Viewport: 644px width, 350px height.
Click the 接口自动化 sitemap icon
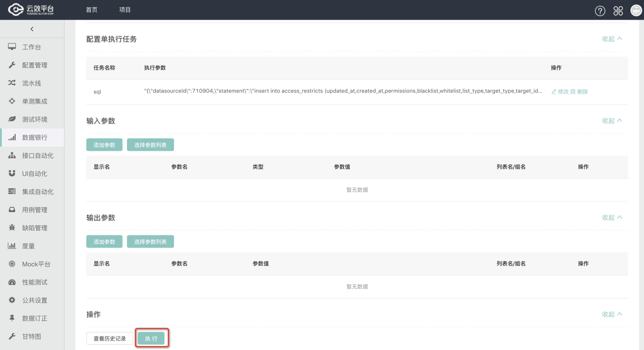point(12,155)
